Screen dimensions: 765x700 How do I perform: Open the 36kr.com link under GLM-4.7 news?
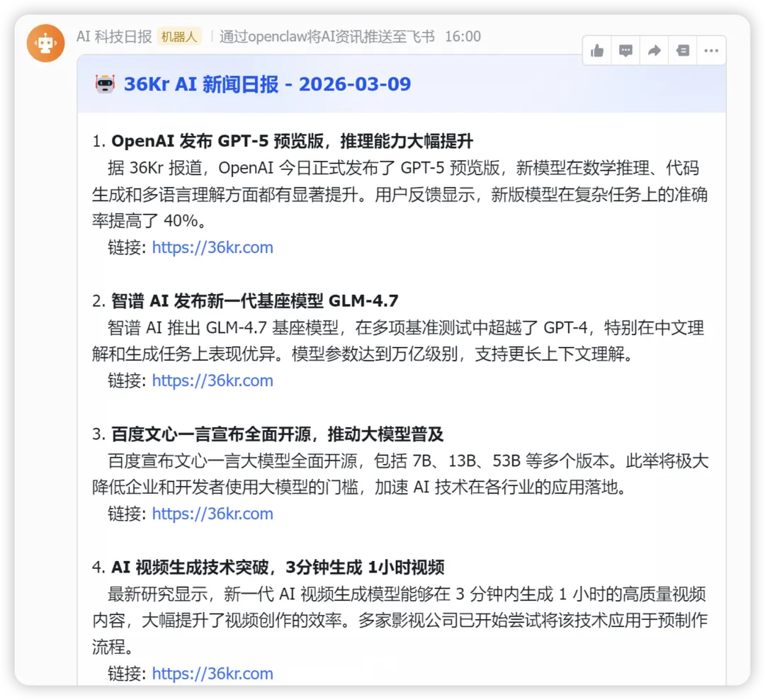point(212,380)
